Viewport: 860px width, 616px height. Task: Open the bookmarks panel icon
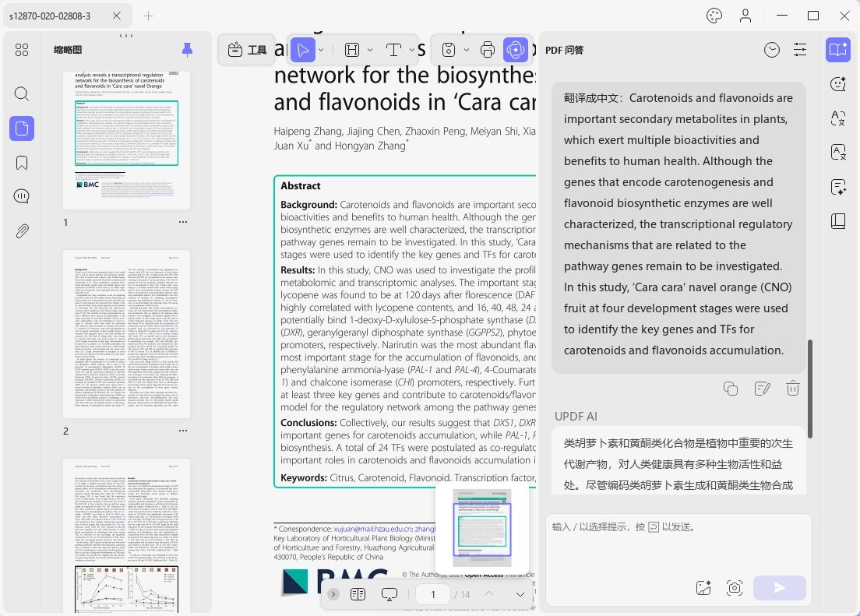(21, 163)
